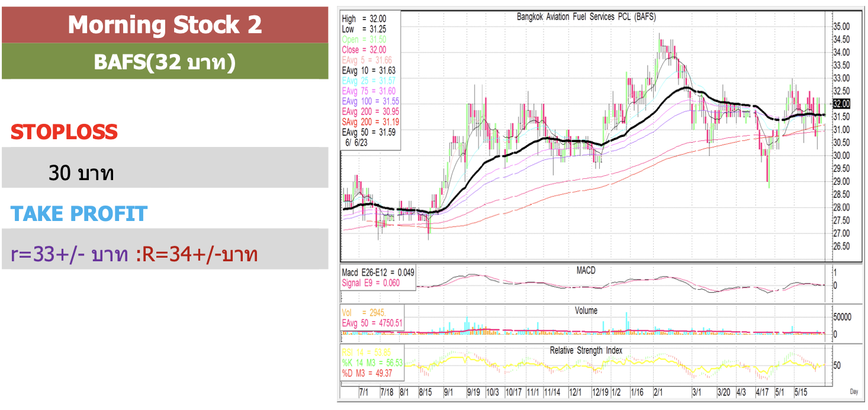This screenshot has height=410, width=868.
Task: Click the '28.00' price axis label
Action: click(x=841, y=207)
